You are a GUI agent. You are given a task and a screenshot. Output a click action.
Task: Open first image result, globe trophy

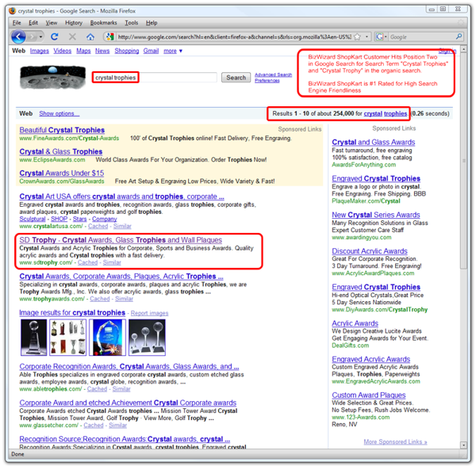(x=33, y=337)
